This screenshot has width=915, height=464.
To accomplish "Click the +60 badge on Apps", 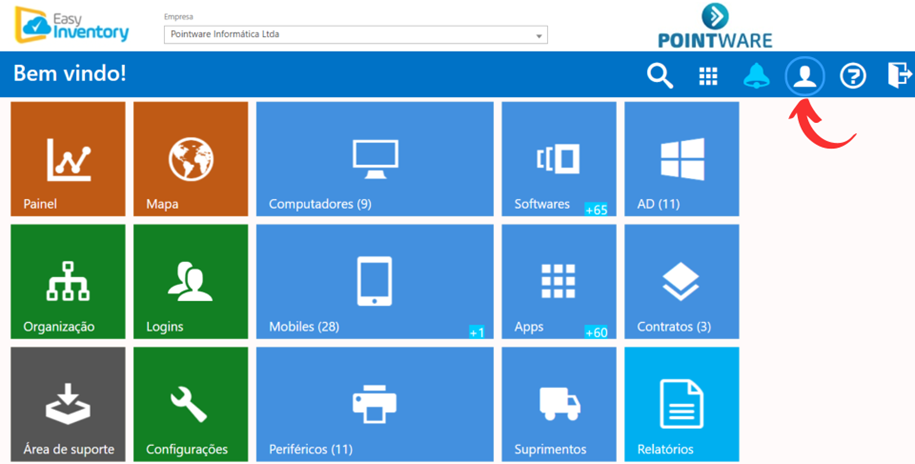I will [596, 332].
